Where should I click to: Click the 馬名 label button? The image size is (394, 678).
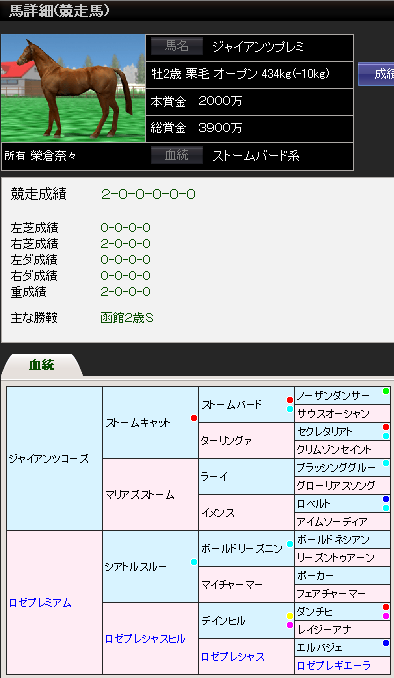pos(177,46)
